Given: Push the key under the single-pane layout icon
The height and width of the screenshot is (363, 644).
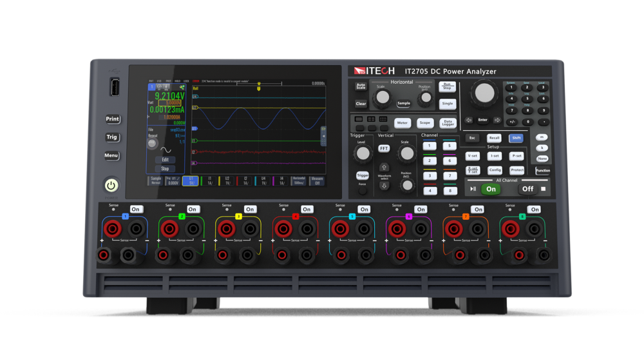Looking at the screenshot, I should tap(359, 128).
